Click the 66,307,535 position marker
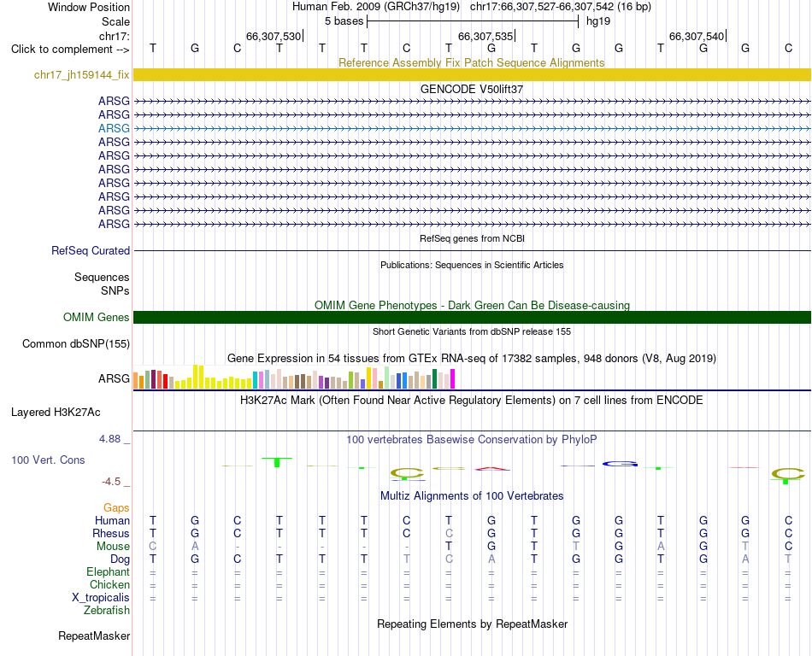Image resolution: width=812 pixels, height=656 pixels. click(x=485, y=36)
